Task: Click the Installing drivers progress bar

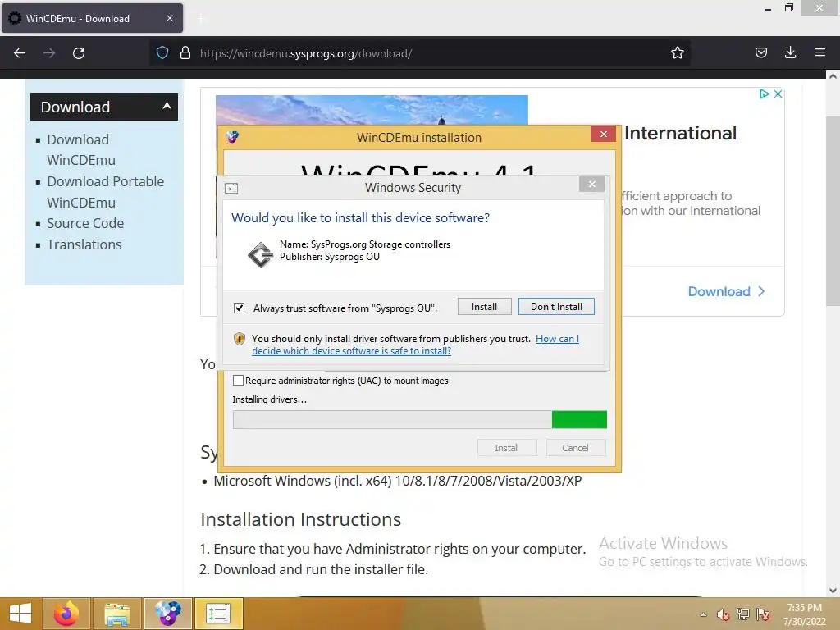Action: [x=419, y=419]
